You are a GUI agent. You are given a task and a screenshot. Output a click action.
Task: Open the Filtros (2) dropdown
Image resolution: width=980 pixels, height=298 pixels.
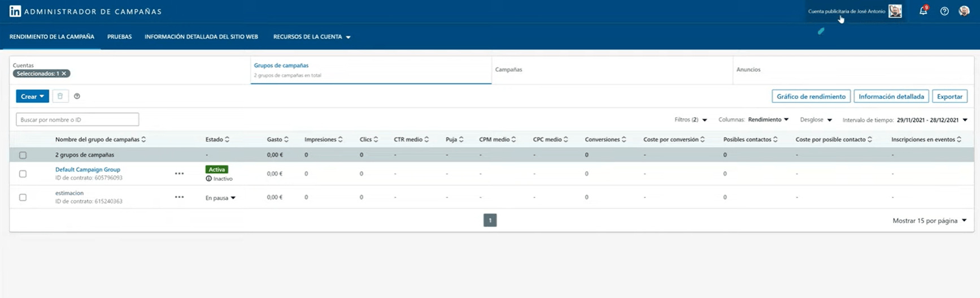tap(691, 120)
